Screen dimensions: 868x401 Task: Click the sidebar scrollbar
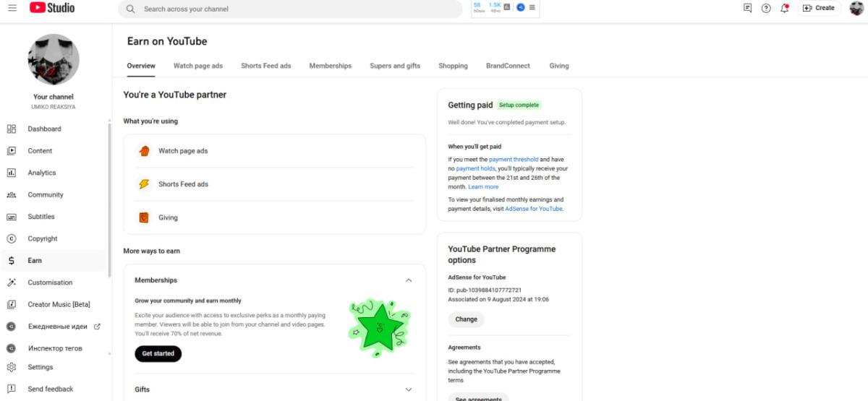(x=109, y=199)
